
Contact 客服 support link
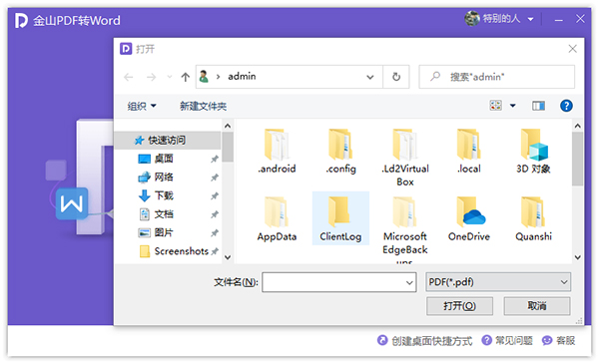click(558, 340)
